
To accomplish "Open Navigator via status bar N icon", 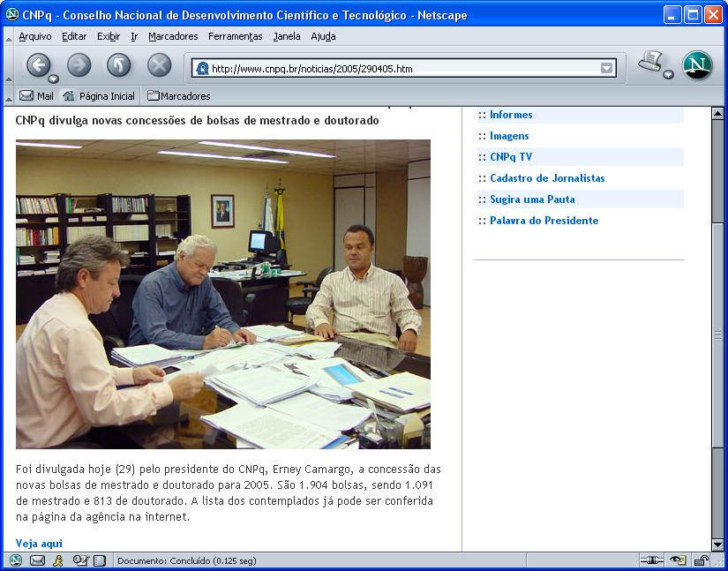I will coord(16,560).
